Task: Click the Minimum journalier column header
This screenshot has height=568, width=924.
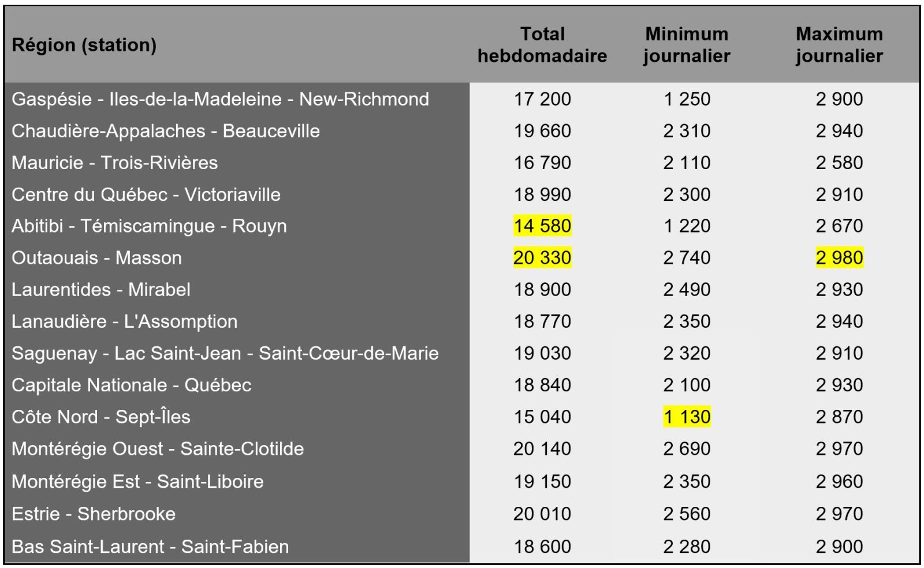Action: [687, 45]
